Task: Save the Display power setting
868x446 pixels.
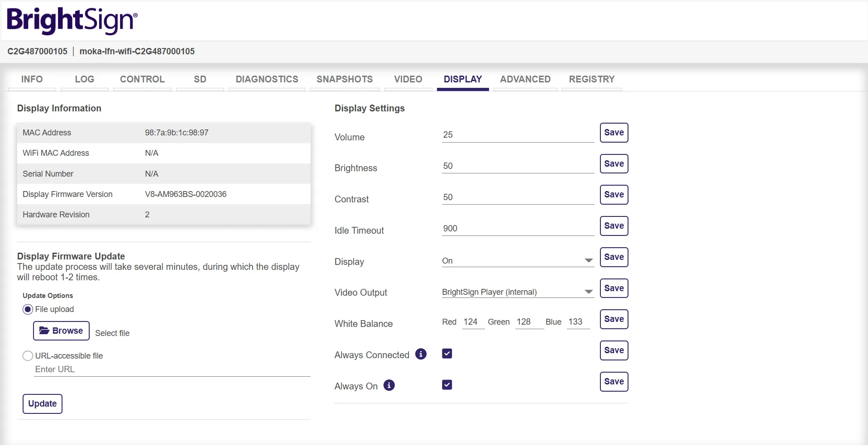Action: [614, 257]
